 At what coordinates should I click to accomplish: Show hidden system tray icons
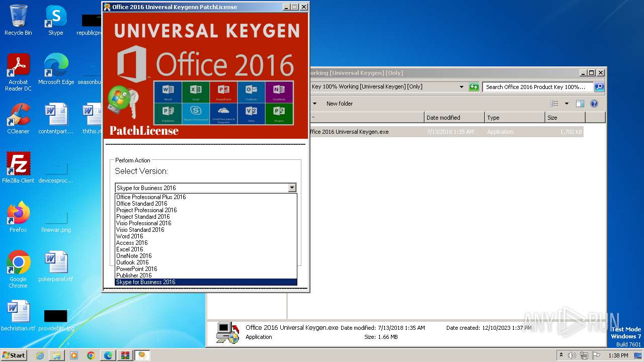561,355
